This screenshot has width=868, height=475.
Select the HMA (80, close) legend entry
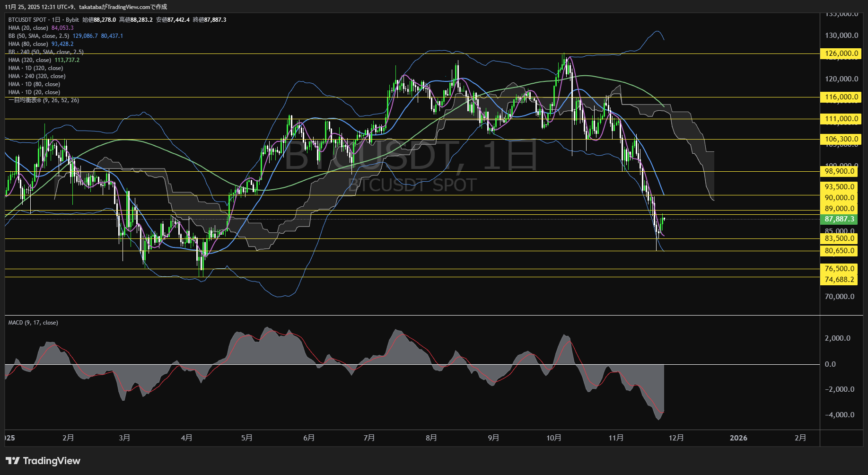click(28, 44)
